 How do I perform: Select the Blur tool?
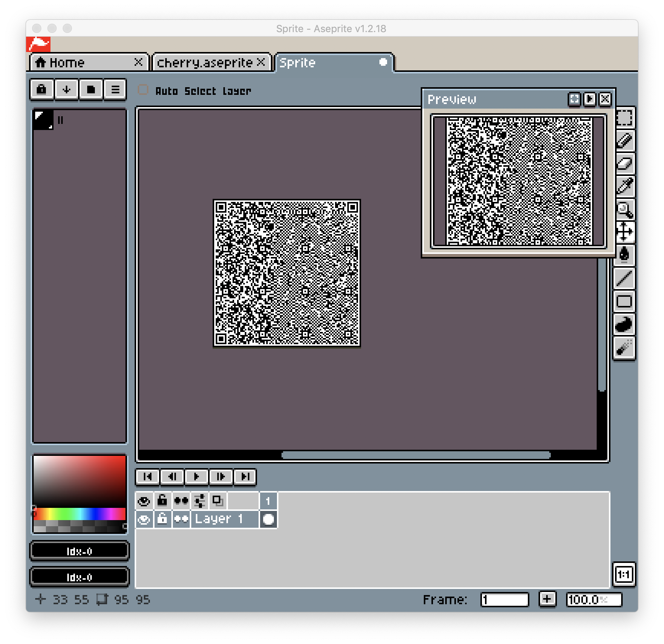point(625,348)
